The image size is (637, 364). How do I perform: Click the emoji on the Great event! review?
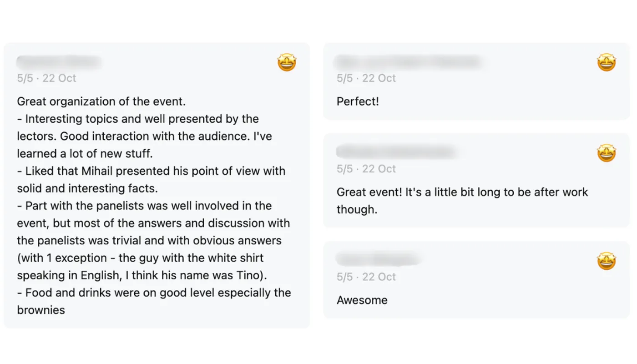[x=607, y=153]
